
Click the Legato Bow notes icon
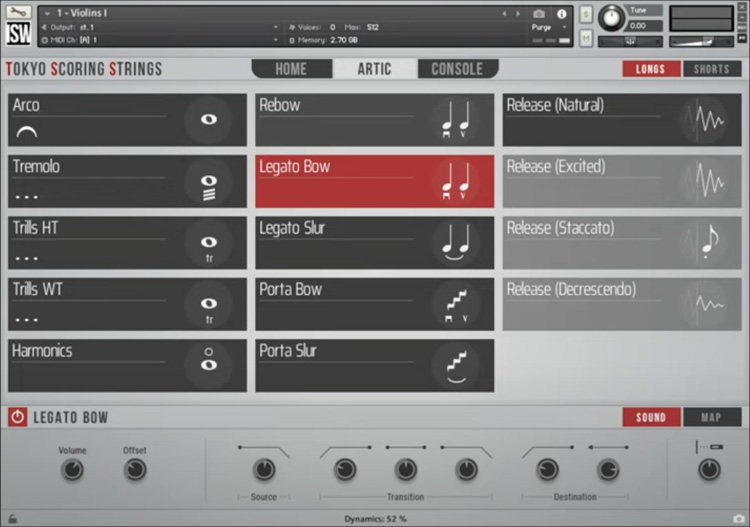[x=455, y=181]
